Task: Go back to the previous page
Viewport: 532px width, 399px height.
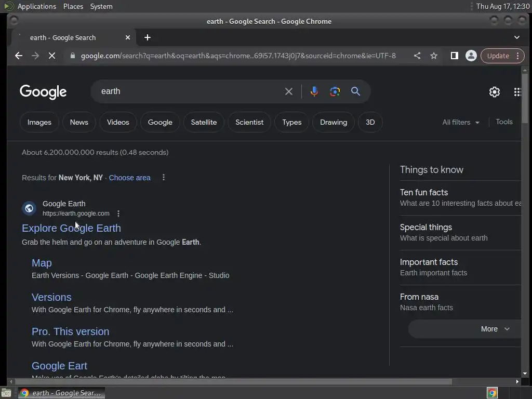Action: [19, 56]
